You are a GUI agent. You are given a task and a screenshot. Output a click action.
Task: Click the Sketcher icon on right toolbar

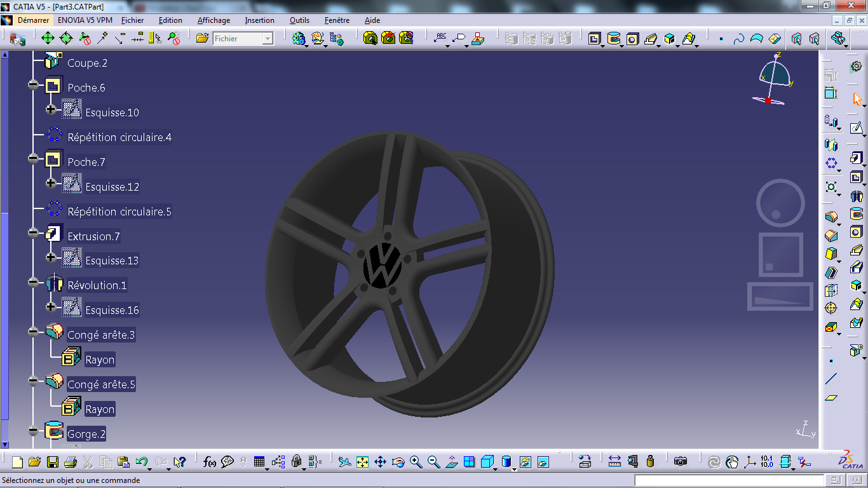coord(856,128)
